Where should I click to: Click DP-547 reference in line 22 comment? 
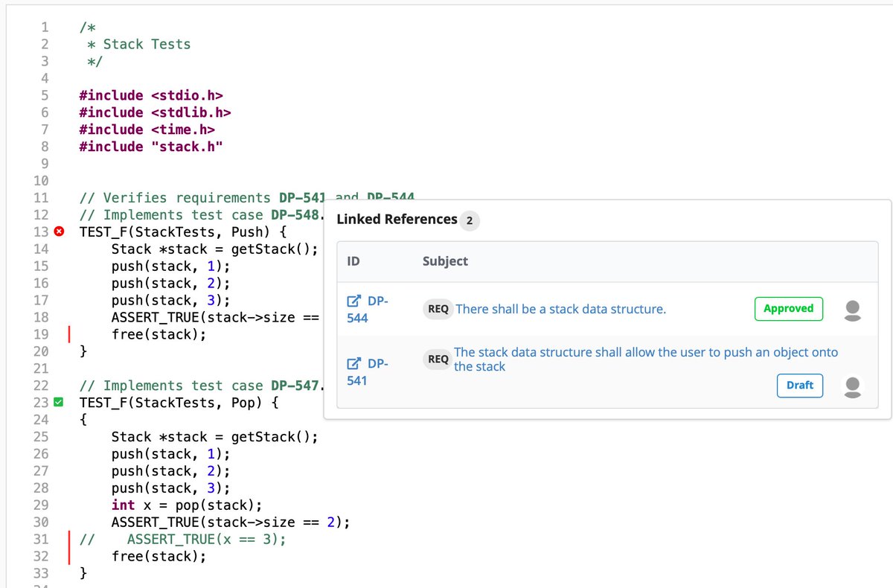click(297, 386)
